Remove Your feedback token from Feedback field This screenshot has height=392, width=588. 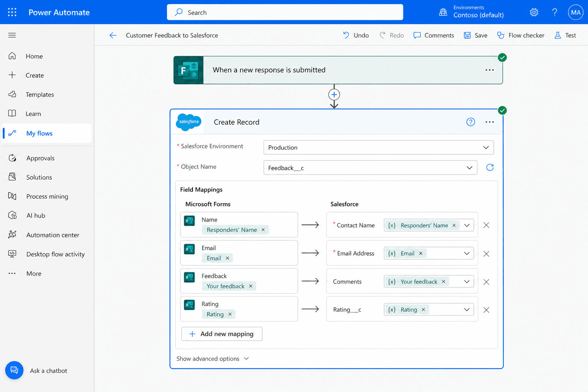click(x=251, y=286)
